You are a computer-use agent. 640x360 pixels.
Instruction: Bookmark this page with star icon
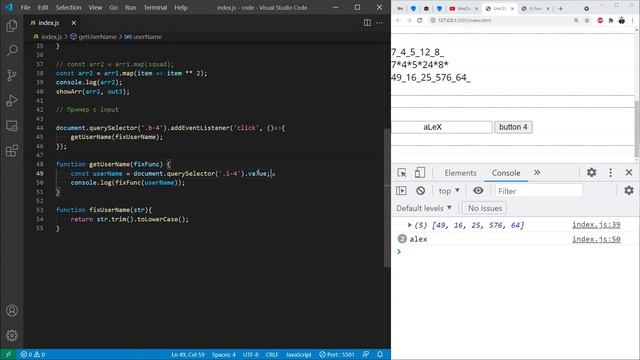click(x=587, y=20)
